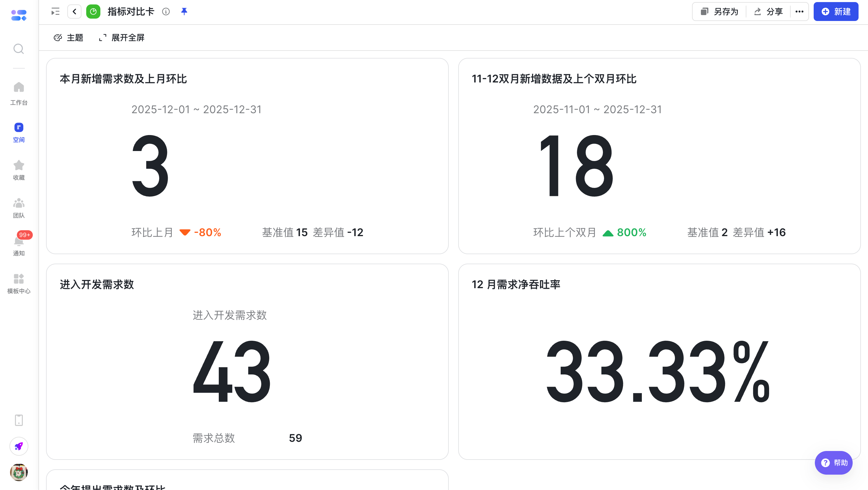Click the 33.33% throughput rate value
The image size is (868, 490).
[658, 371]
